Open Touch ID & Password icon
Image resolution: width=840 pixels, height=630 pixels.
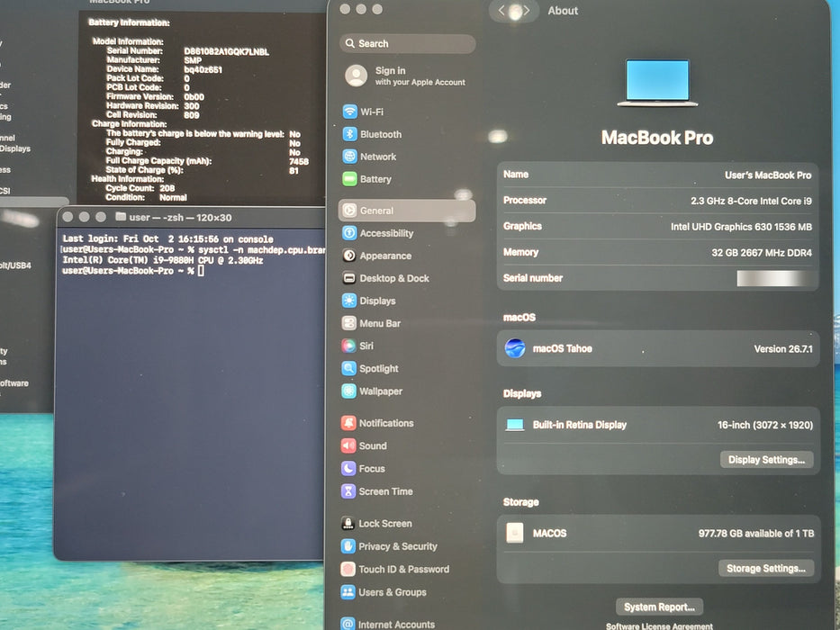click(x=348, y=569)
